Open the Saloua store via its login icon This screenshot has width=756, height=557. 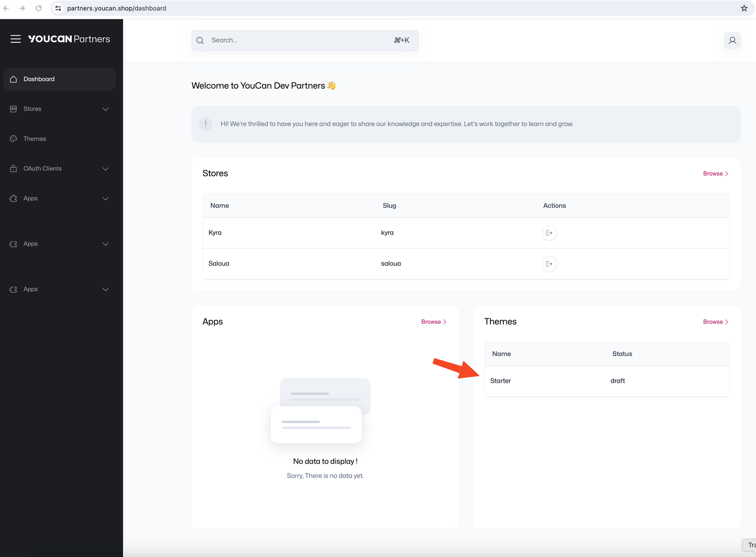point(549,264)
